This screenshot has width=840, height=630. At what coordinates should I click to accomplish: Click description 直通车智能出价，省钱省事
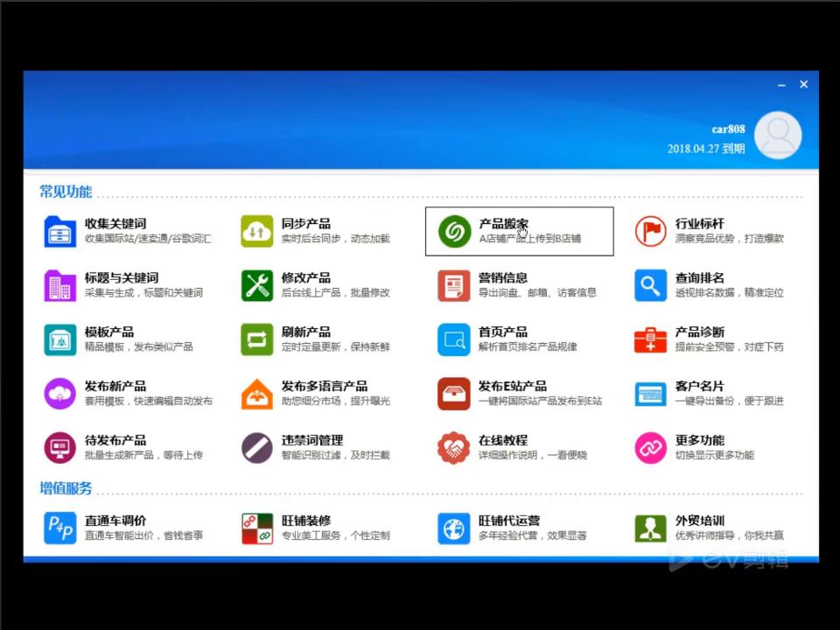[143, 535]
